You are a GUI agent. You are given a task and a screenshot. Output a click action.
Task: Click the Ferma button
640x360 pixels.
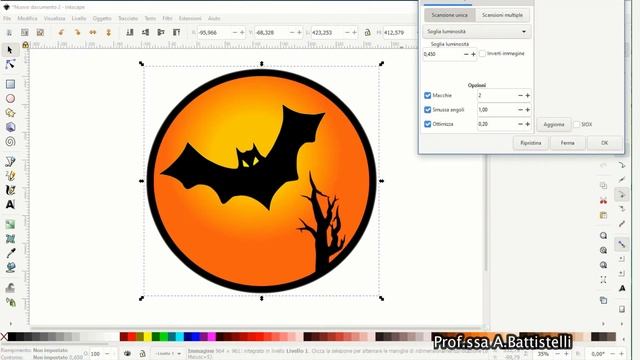click(x=567, y=143)
